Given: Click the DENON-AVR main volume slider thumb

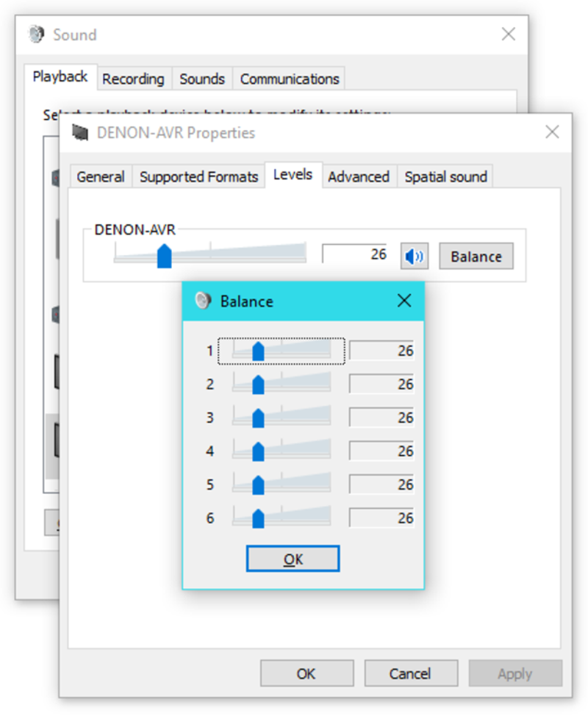Looking at the screenshot, I should point(165,256).
